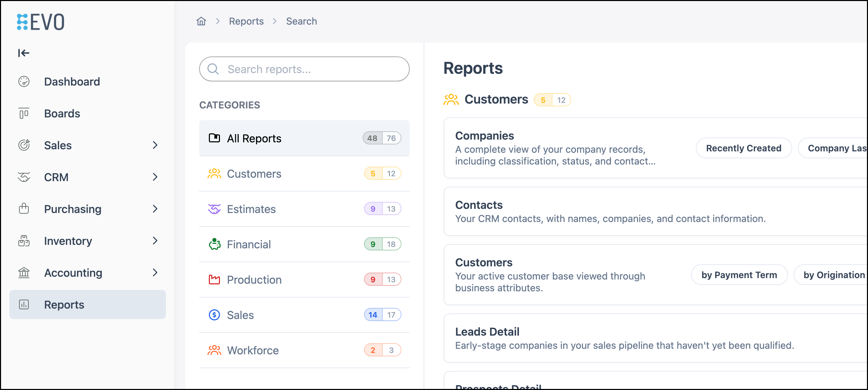Screen dimensions: 868x390
Task: Open Dashboard via its gauge icon
Action: [24, 82]
